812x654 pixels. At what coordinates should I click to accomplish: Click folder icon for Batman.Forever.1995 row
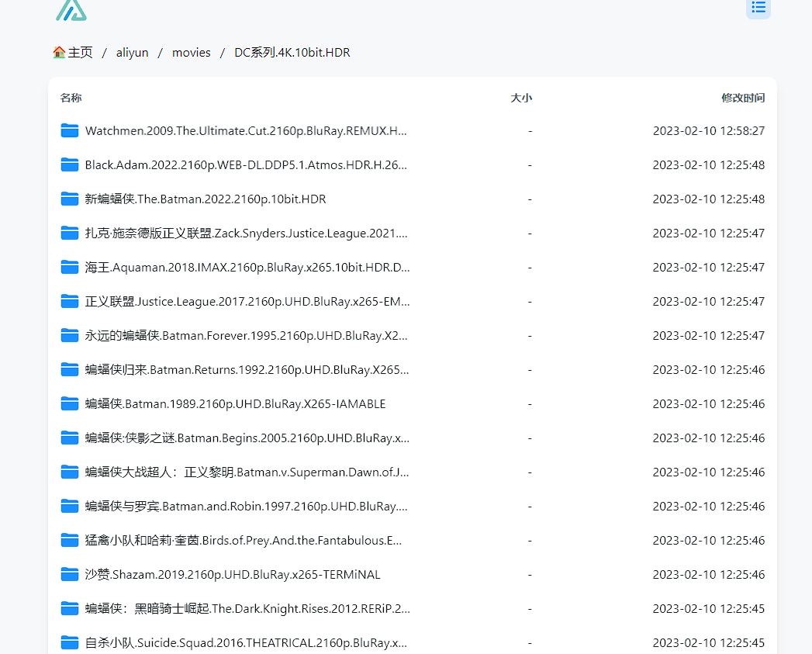tap(69, 336)
